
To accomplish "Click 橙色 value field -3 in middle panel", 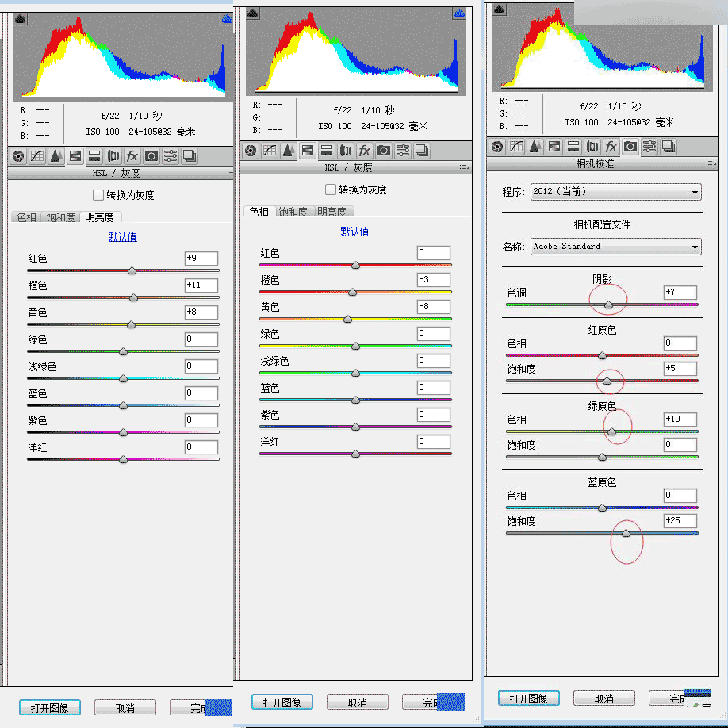I will coord(434,279).
